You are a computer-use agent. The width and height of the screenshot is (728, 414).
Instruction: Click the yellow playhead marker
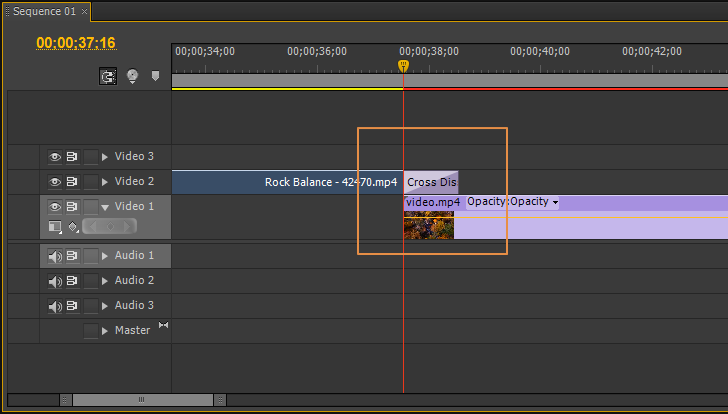pos(403,66)
